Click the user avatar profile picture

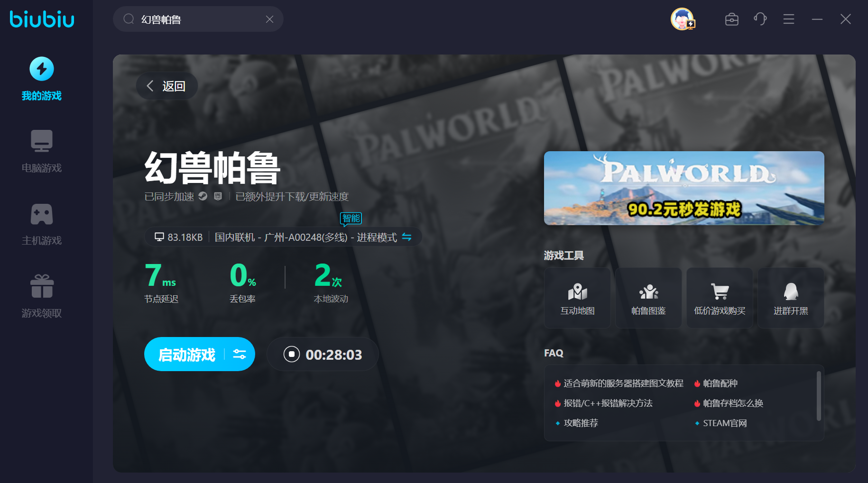click(682, 19)
